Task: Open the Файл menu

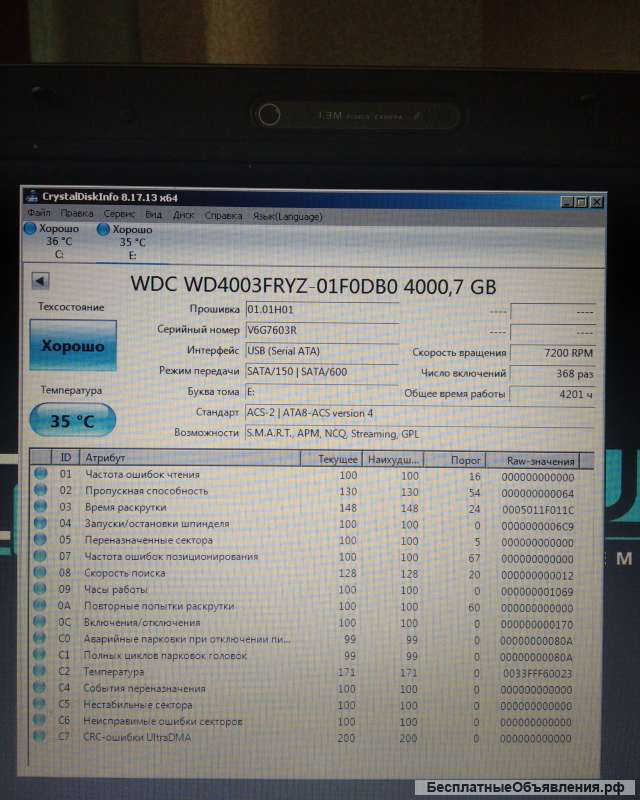Action: point(39,212)
